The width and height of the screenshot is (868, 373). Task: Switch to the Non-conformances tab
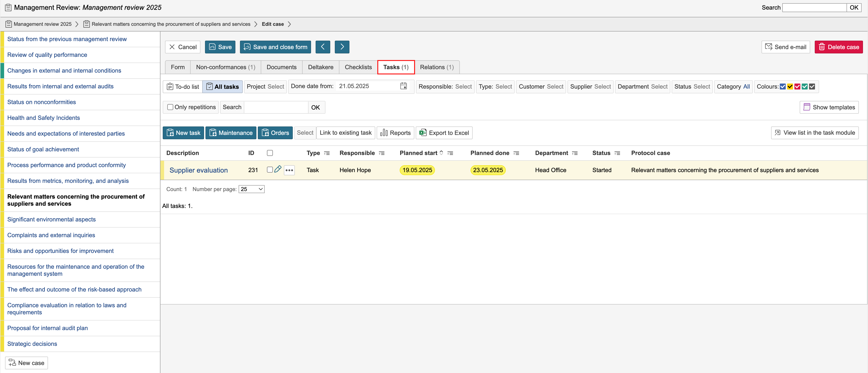225,67
